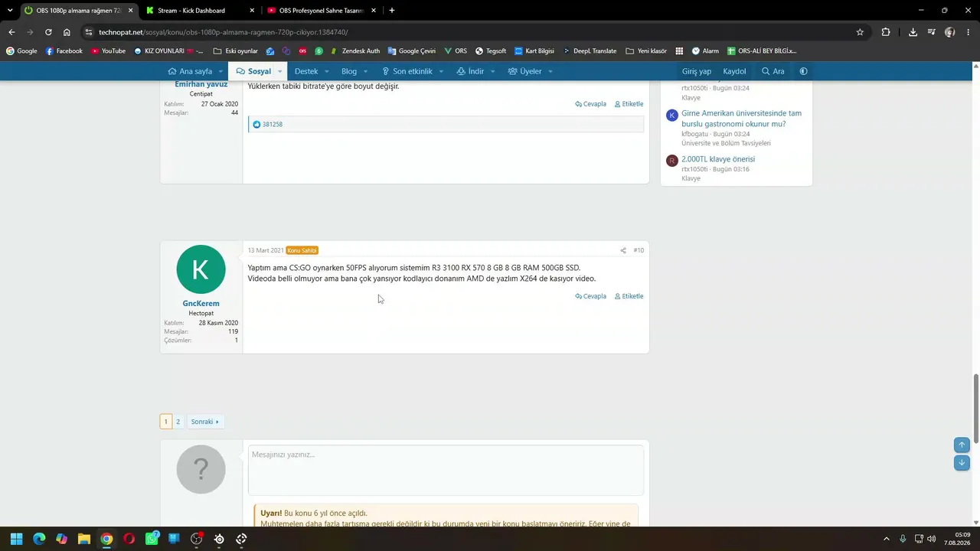Click in the Mesajınızı yazınız reply box
The height and width of the screenshot is (551, 980).
tap(446, 470)
